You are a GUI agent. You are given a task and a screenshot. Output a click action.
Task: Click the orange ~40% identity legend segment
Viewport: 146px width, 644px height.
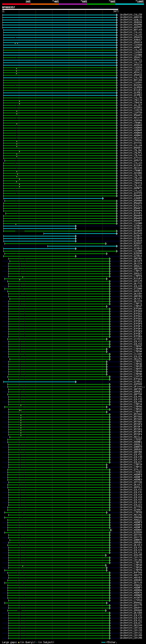(45, 4)
